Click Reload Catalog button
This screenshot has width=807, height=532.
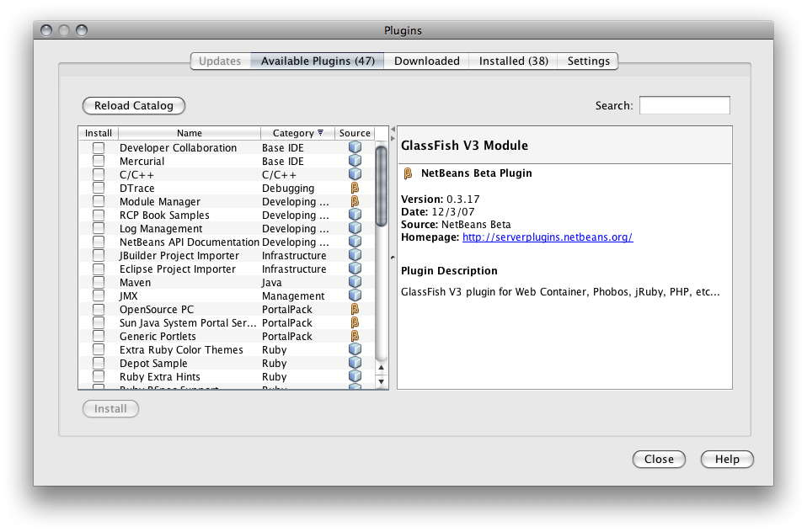134,105
